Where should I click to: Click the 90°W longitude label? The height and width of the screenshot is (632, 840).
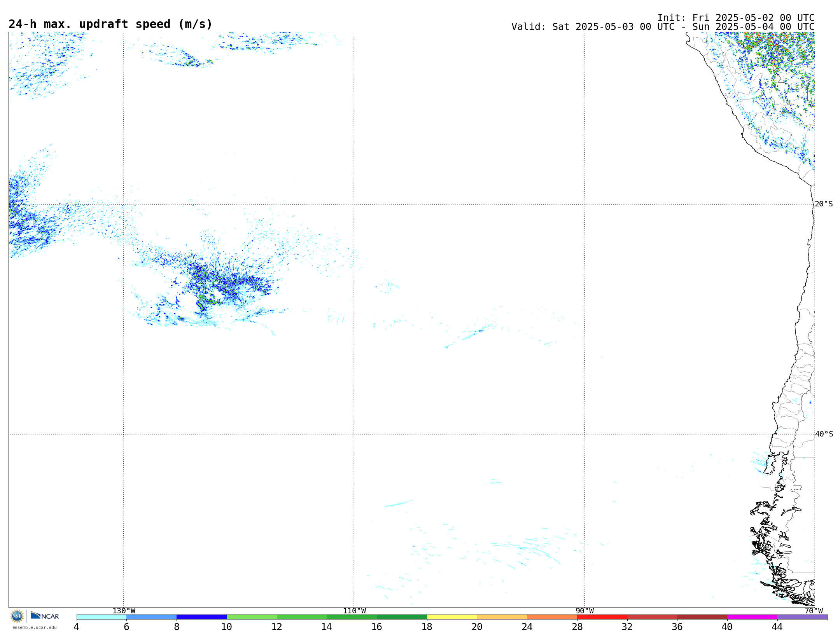click(584, 611)
